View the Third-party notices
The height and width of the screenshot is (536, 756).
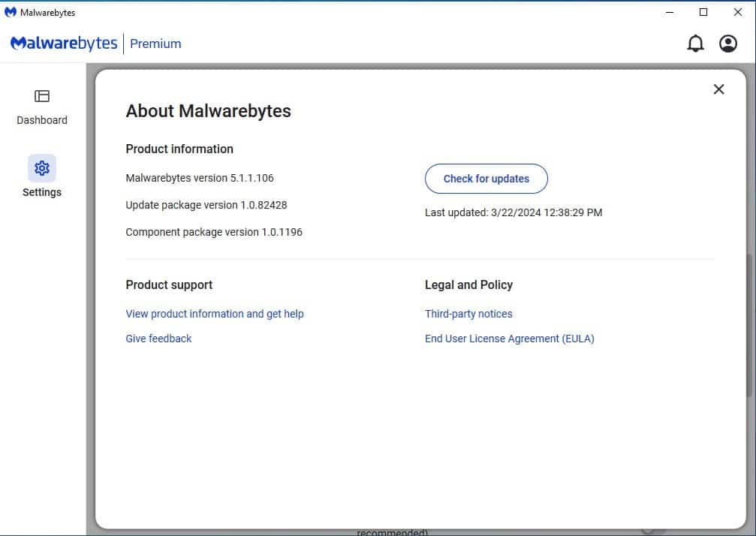click(468, 314)
